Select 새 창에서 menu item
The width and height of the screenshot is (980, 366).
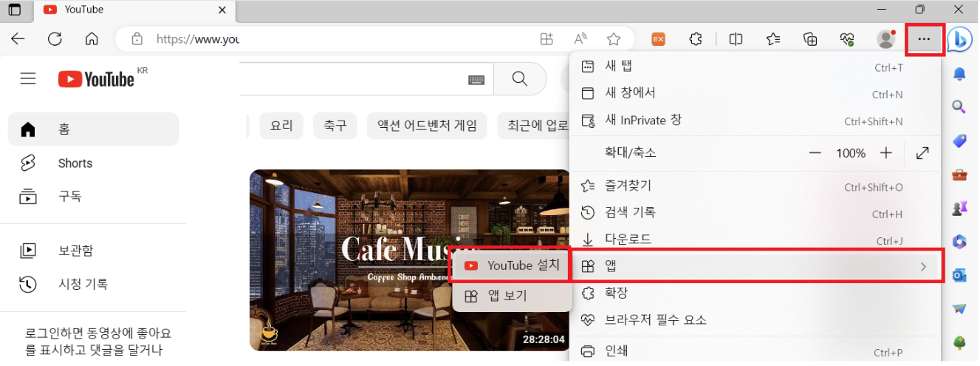pyautogui.click(x=755, y=93)
